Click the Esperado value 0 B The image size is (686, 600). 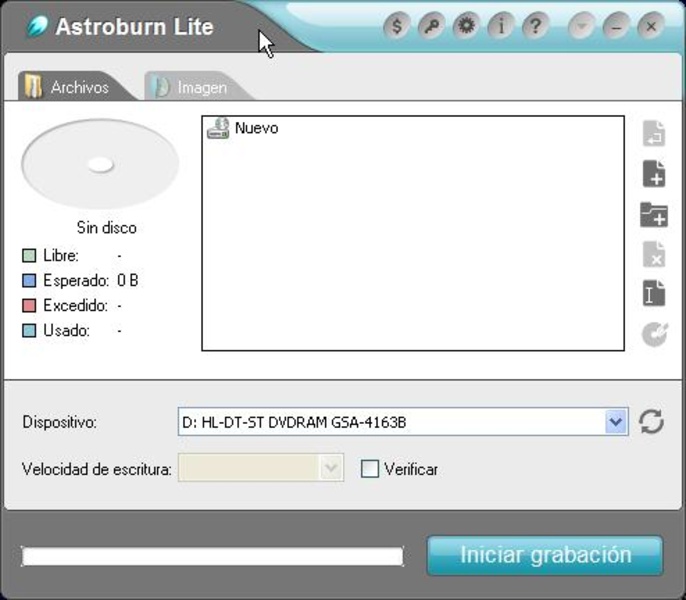(x=128, y=281)
